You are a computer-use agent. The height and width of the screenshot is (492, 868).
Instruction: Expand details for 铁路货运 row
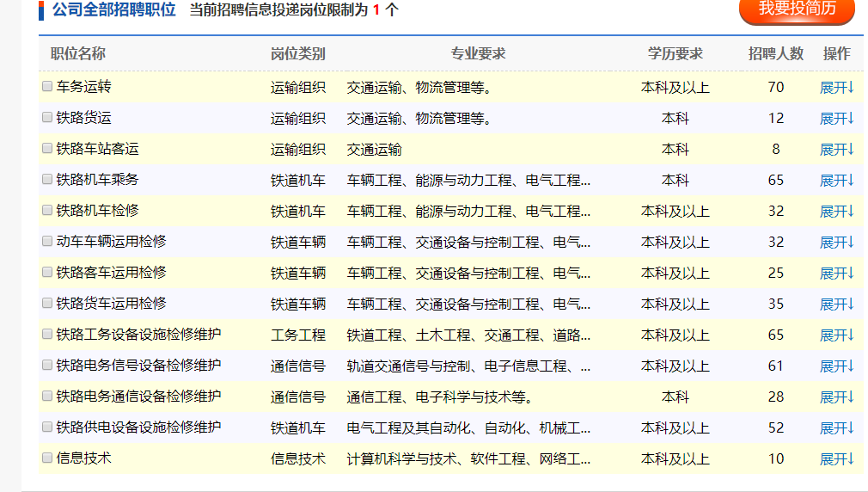coord(836,119)
